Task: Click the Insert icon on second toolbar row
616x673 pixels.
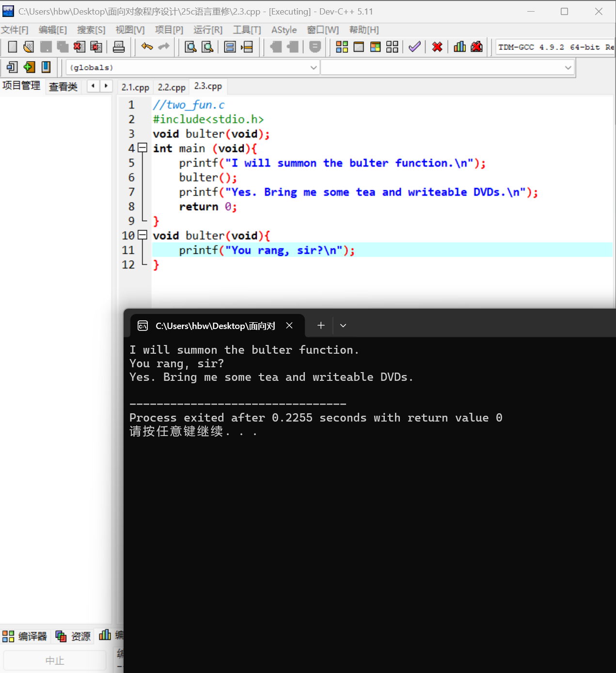Action: pos(12,67)
